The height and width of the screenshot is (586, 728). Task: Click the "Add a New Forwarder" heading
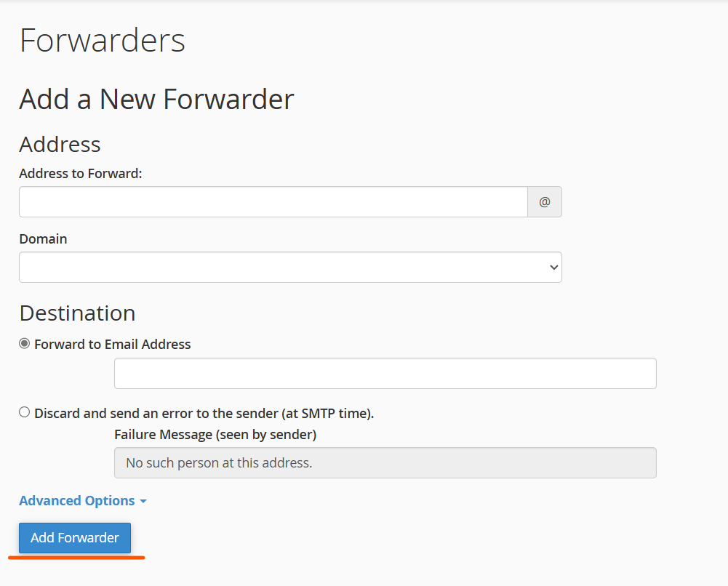pos(156,99)
